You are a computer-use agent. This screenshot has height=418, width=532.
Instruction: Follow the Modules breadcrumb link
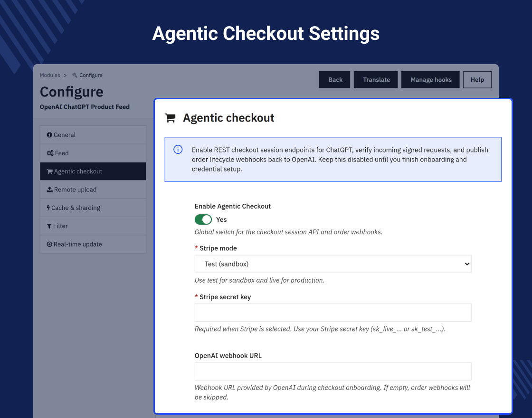pyautogui.click(x=50, y=75)
